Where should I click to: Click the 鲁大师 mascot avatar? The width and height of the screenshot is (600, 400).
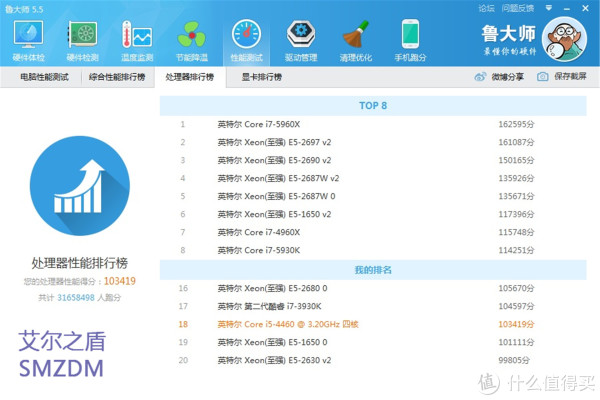[564, 39]
